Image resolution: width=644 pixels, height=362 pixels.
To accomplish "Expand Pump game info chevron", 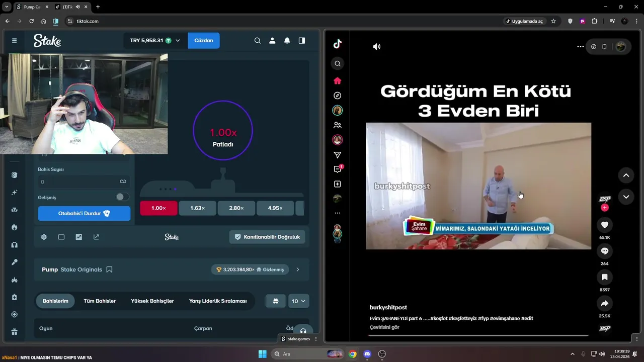I will pyautogui.click(x=298, y=269).
